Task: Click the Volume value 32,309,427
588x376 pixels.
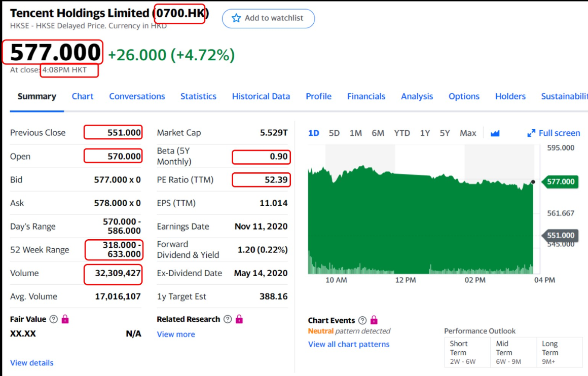Action: pyautogui.click(x=118, y=273)
